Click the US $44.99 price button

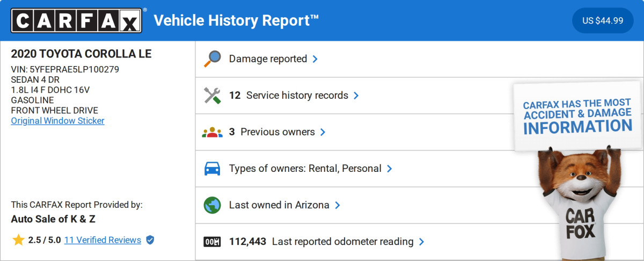(x=603, y=20)
